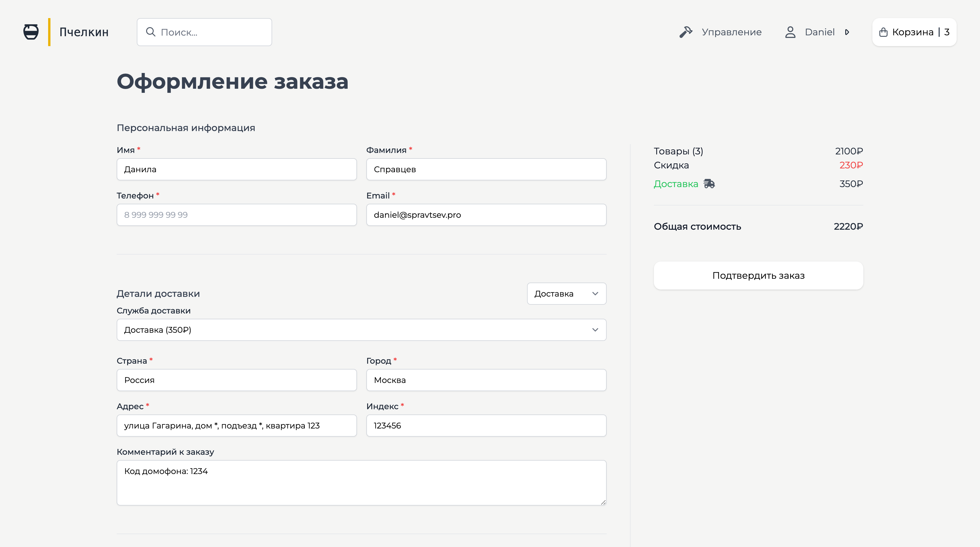Click the green Доставка link in summary
The height and width of the screenshot is (547, 980).
(x=676, y=184)
